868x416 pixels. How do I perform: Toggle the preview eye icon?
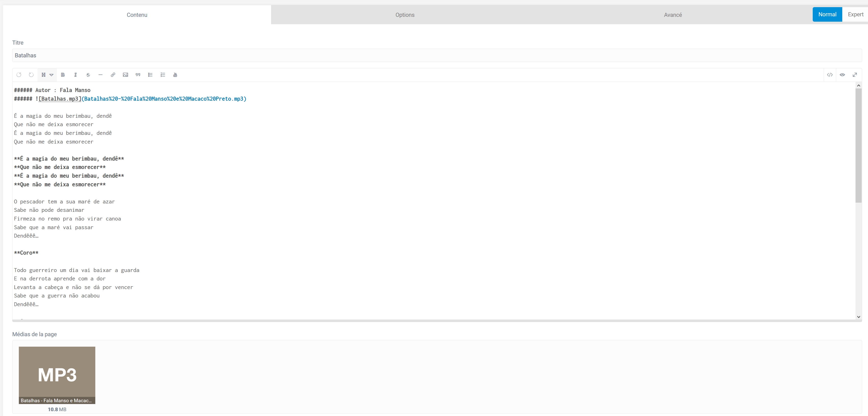tap(842, 75)
